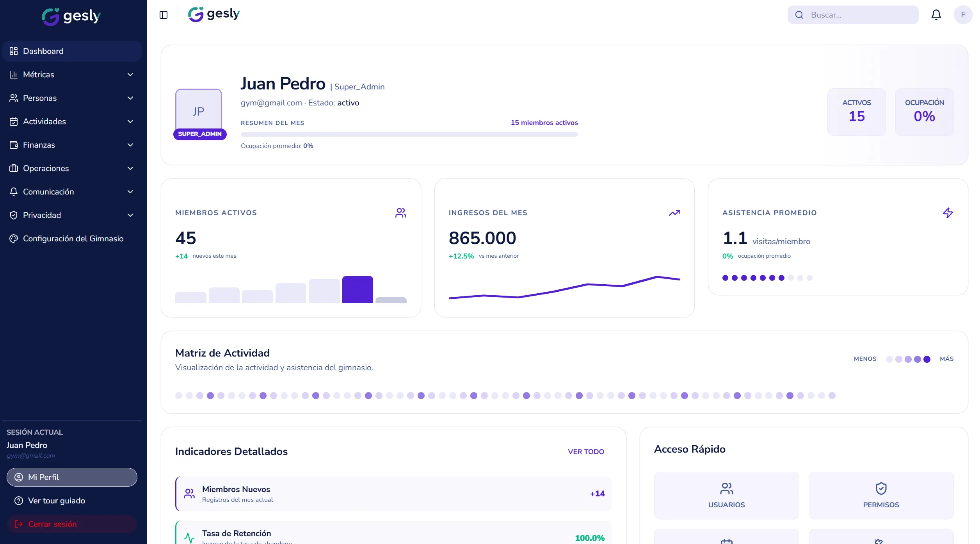Image resolution: width=980 pixels, height=544 pixels.
Task: Click the SUPER_ADMIN badge
Action: (x=200, y=134)
